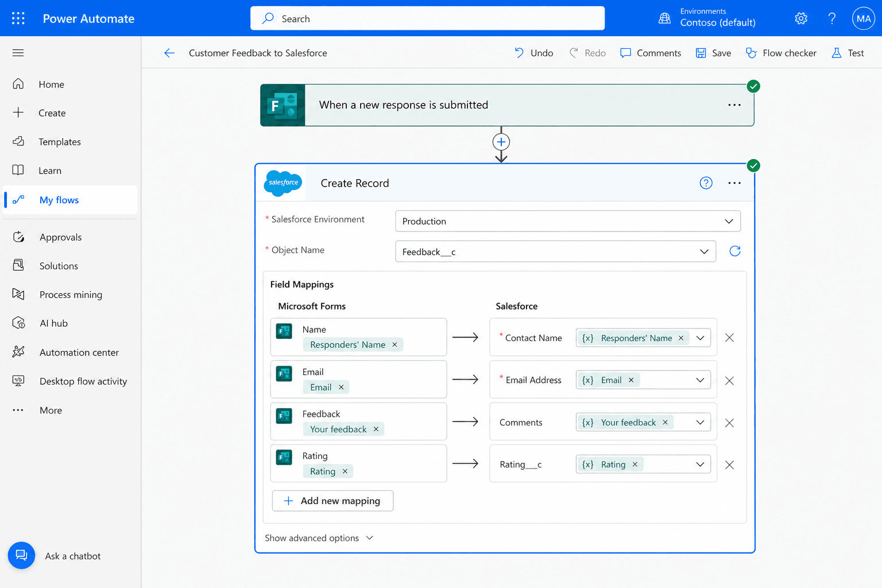Open the Comments pane
The width and height of the screenshot is (882, 588).
[x=651, y=53]
